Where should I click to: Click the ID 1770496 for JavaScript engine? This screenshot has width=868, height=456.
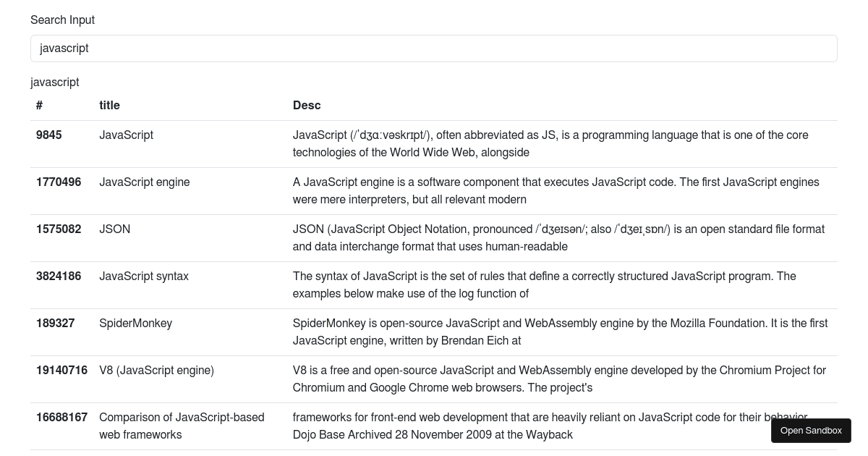click(59, 182)
